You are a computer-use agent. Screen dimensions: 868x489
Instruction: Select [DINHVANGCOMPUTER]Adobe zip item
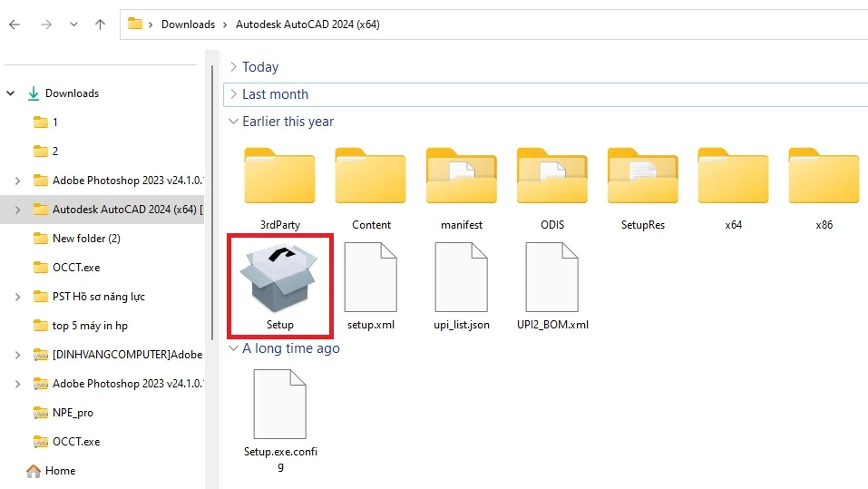(118, 355)
